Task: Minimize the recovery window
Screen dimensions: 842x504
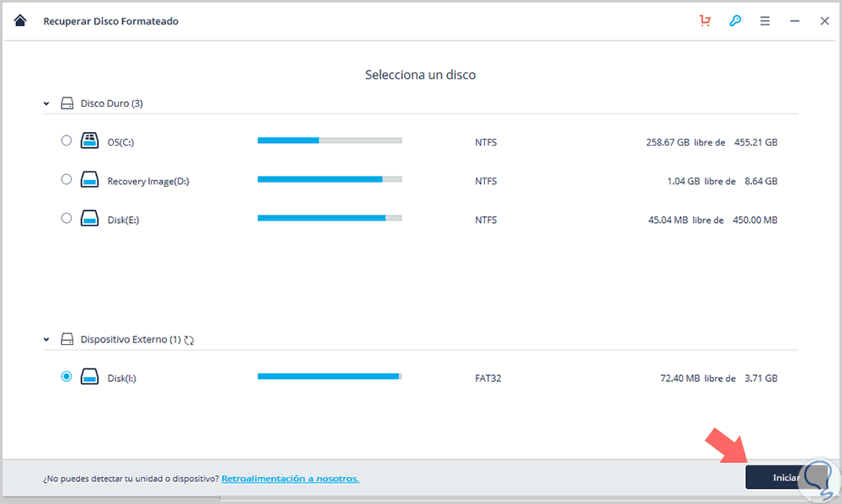Action: (795, 21)
